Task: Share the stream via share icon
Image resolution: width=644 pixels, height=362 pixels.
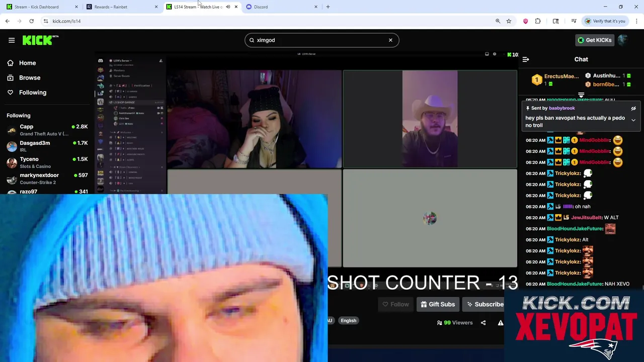Action: click(483, 323)
